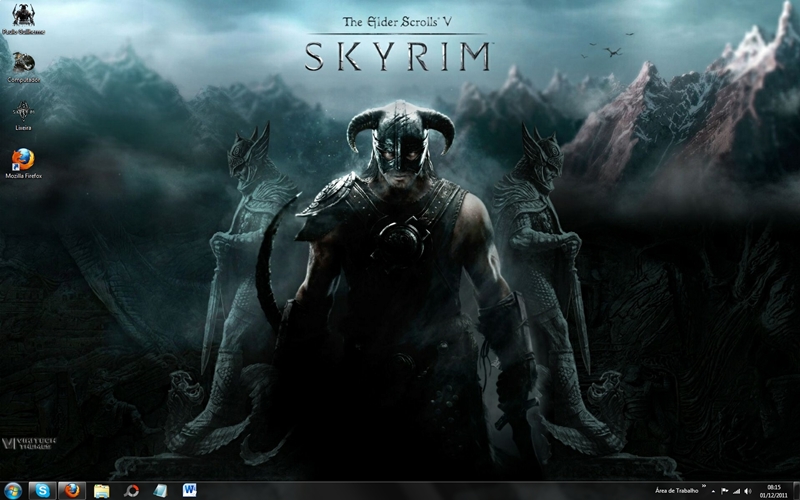Launch the Mozilla Firefox desktop shortcut

tap(23, 163)
